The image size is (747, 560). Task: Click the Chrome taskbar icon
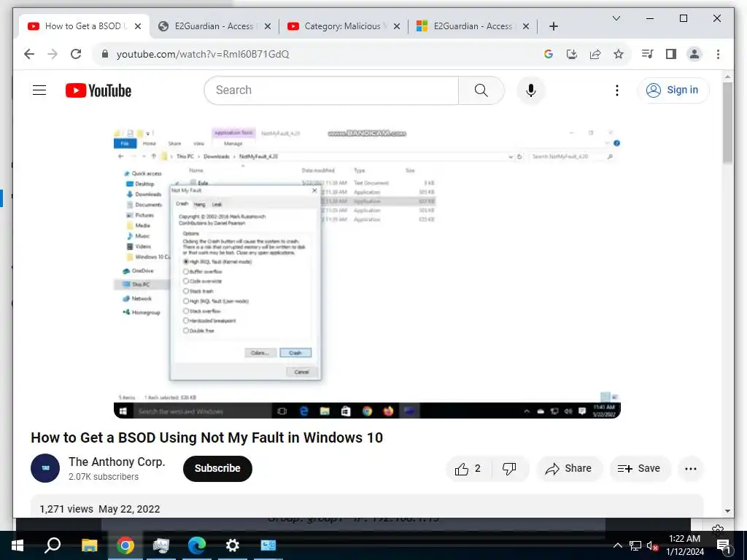[x=125, y=545]
